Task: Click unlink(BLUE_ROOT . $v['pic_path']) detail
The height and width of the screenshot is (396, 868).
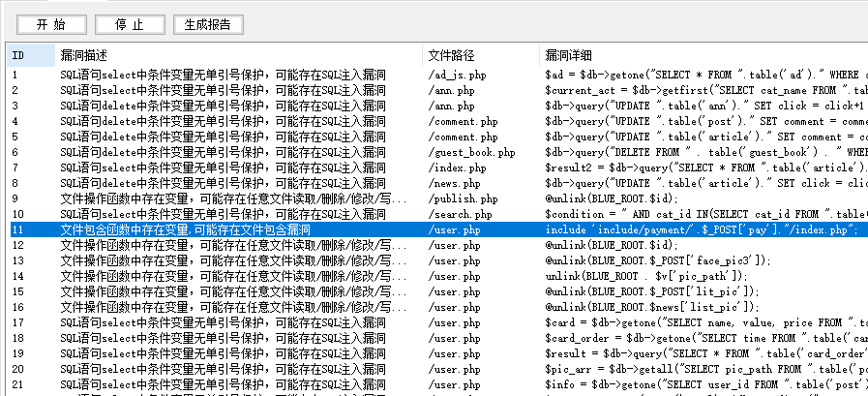Action: click(x=646, y=276)
